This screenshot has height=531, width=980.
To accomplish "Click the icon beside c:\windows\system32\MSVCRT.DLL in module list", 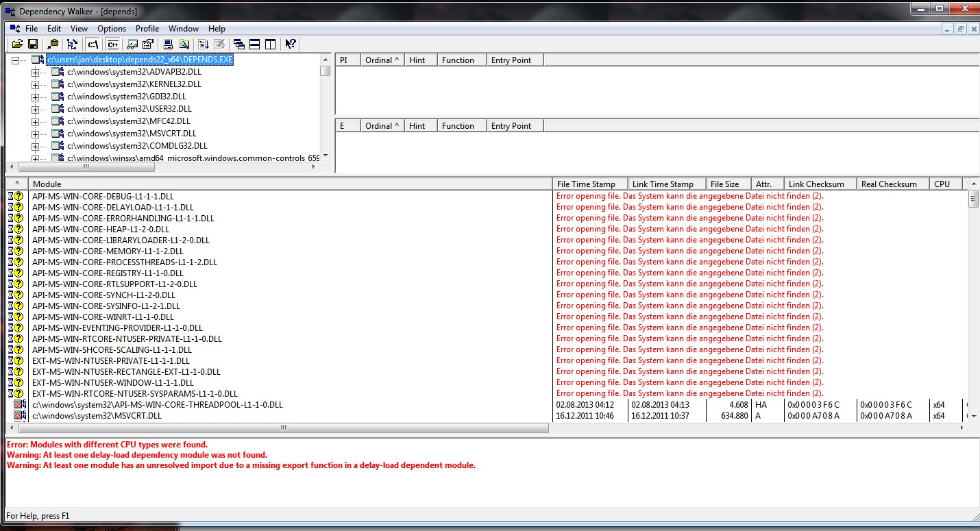I will point(20,416).
